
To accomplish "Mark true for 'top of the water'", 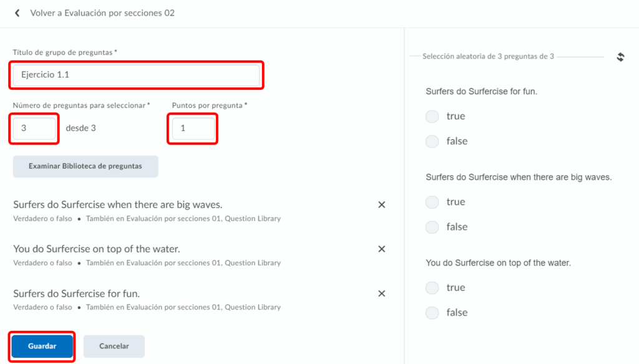I will (x=432, y=288).
